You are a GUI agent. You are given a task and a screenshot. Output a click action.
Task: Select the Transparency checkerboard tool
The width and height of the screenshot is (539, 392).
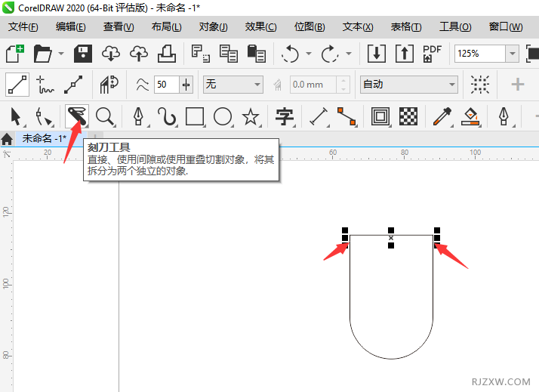(x=408, y=116)
